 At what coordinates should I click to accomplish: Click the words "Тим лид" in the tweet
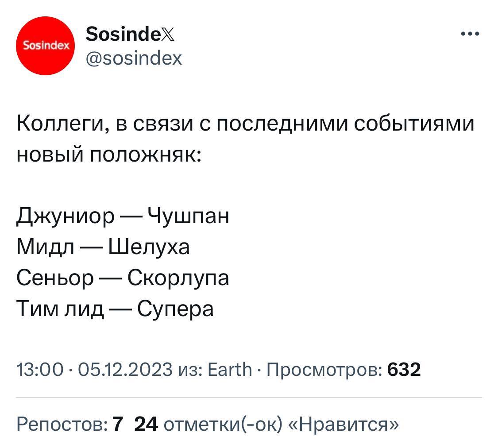60,309
